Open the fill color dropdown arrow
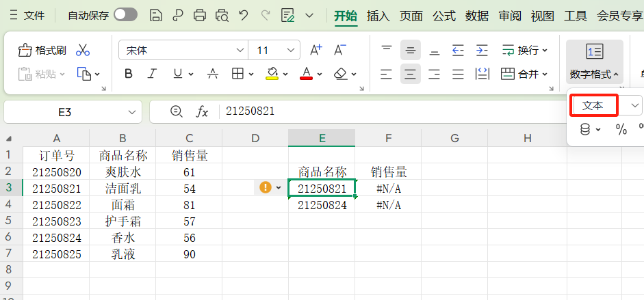Image resolution: width=644 pixels, height=300 pixels. coord(285,74)
